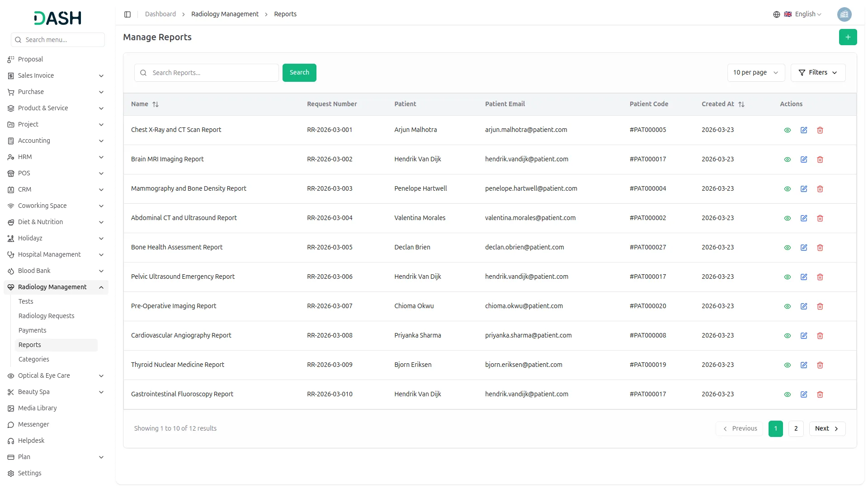Click the Radiology Management breadcrumb link
This screenshot has width=868, height=488.
[x=225, y=14]
